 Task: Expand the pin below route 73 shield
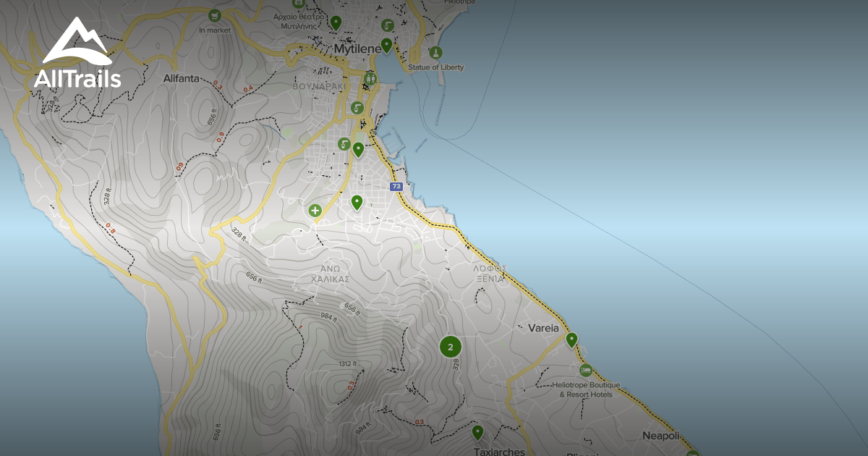coord(357,201)
